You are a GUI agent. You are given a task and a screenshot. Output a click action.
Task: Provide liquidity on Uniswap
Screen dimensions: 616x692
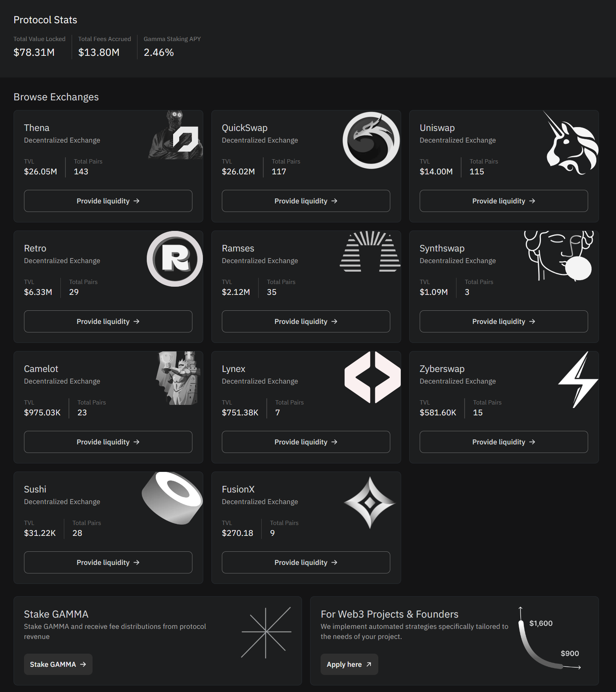(504, 201)
